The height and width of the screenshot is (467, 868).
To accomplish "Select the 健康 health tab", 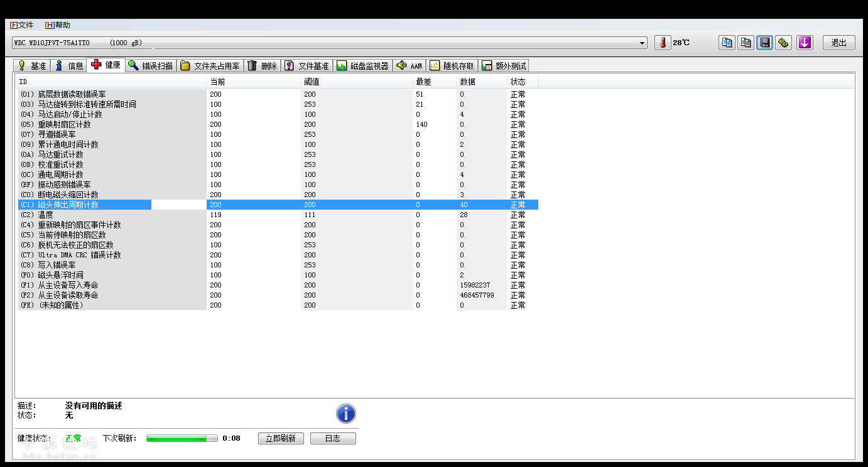I will (x=106, y=65).
